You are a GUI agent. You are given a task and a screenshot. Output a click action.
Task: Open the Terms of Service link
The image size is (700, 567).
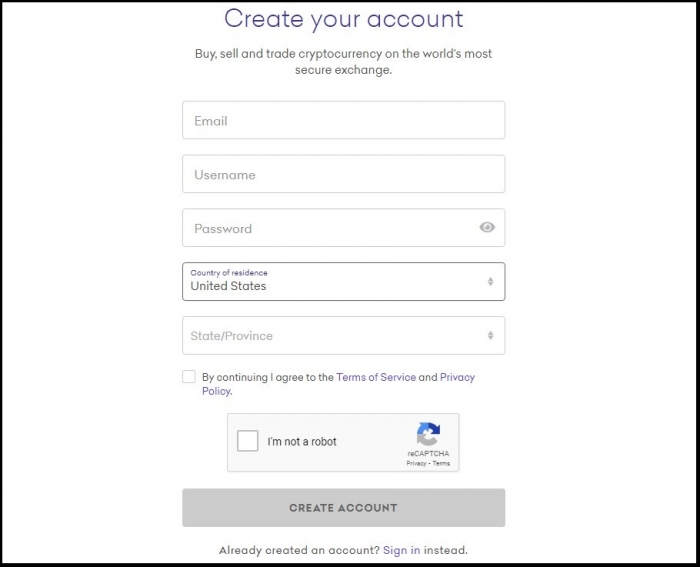tap(376, 377)
